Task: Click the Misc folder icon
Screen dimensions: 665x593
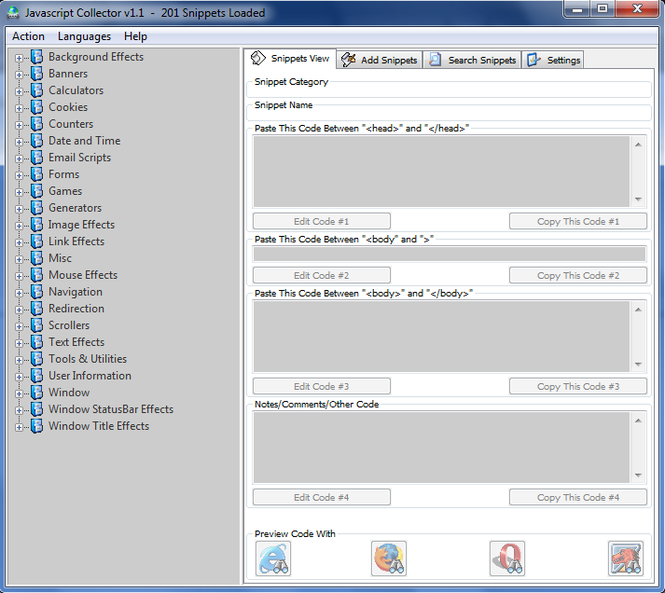Action: point(37,258)
